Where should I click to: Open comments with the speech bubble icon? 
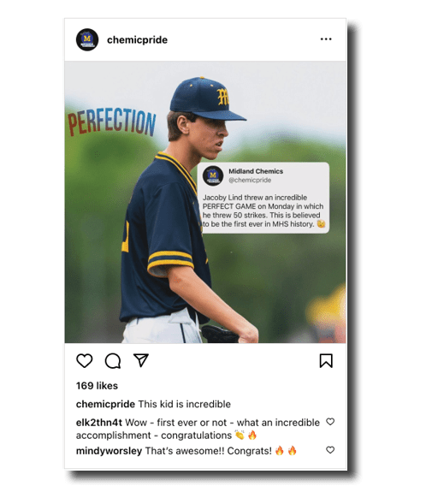(113, 360)
